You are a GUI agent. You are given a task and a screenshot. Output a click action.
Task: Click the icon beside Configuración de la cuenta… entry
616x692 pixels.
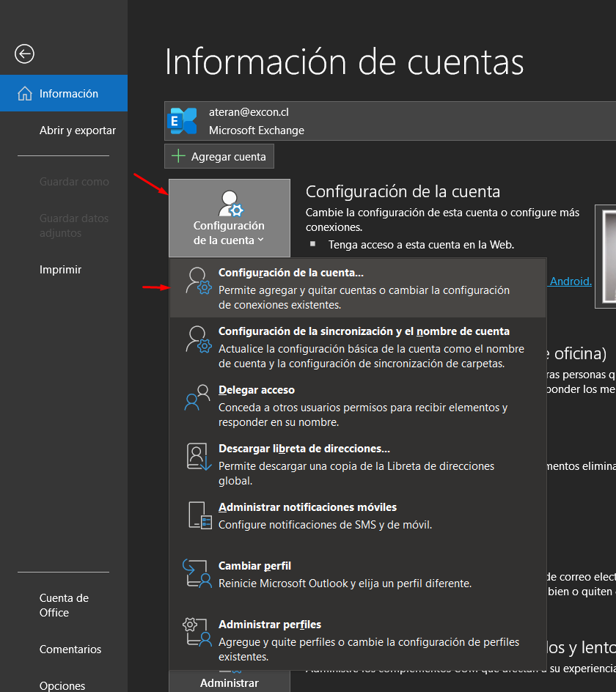[199, 281]
